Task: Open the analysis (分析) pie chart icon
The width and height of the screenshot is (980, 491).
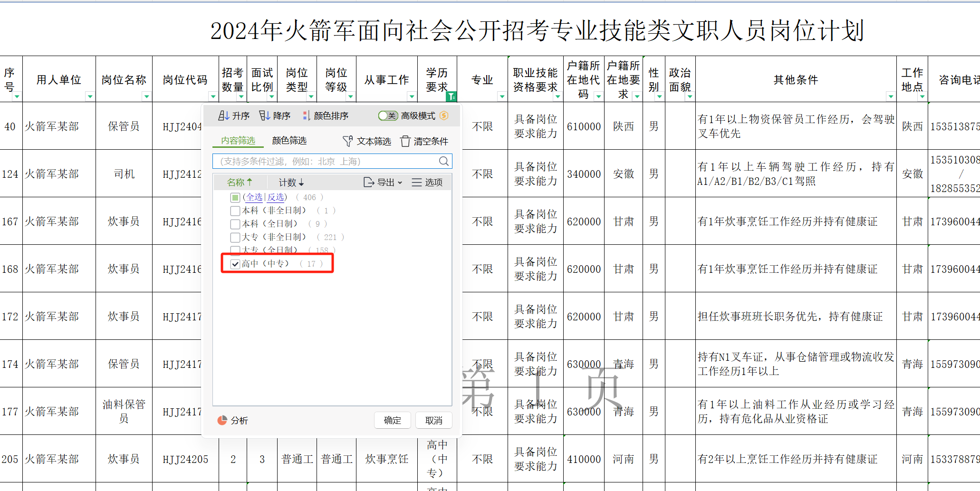Action: [222, 420]
